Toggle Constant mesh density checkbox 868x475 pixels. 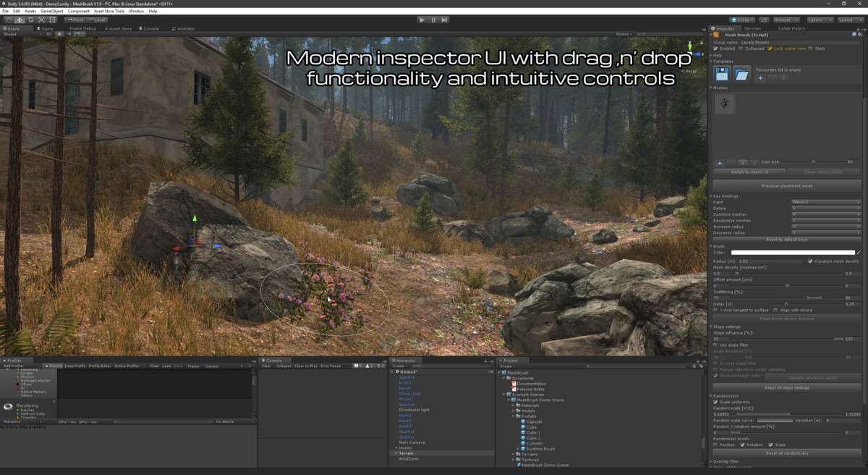coord(810,261)
